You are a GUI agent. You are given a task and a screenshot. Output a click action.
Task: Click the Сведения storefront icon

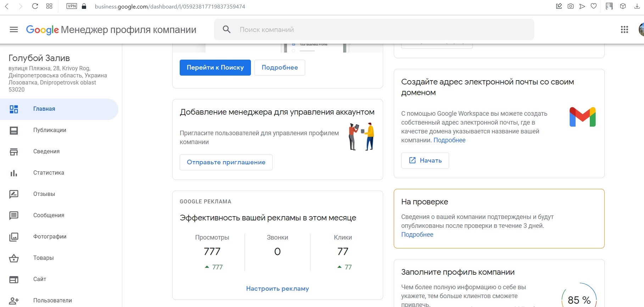coord(14,152)
